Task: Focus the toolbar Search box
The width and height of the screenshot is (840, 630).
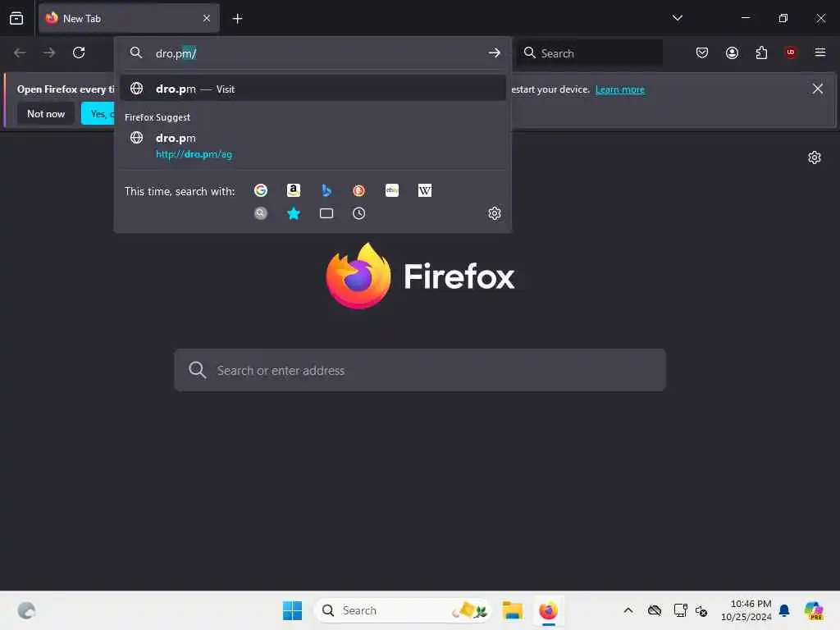Action: (590, 53)
